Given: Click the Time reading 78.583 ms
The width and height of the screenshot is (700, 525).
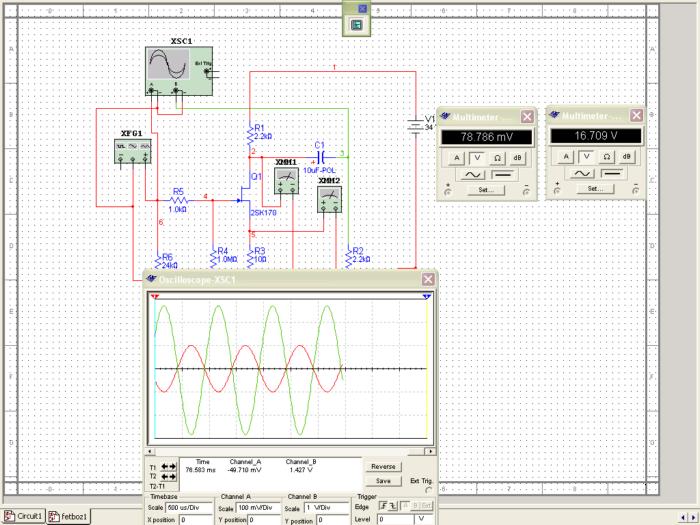Looking at the screenshot, I should coord(200,470).
